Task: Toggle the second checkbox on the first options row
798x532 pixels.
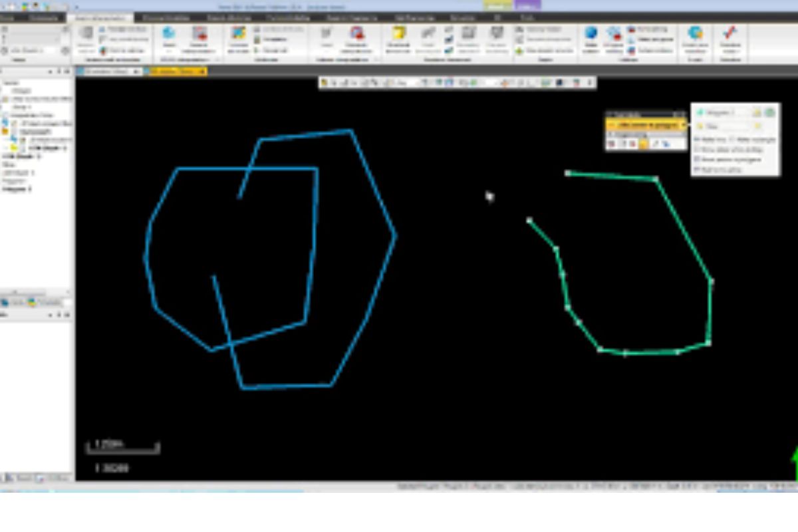Action: [732, 139]
